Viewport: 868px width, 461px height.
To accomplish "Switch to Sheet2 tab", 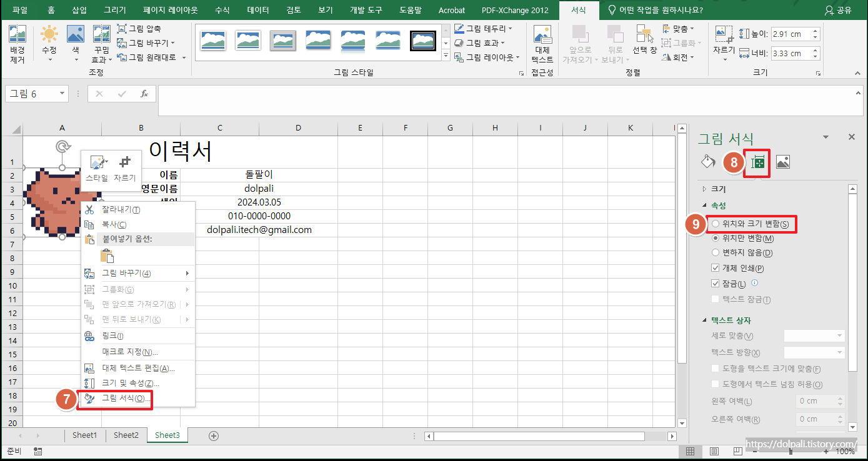I will coord(126,435).
